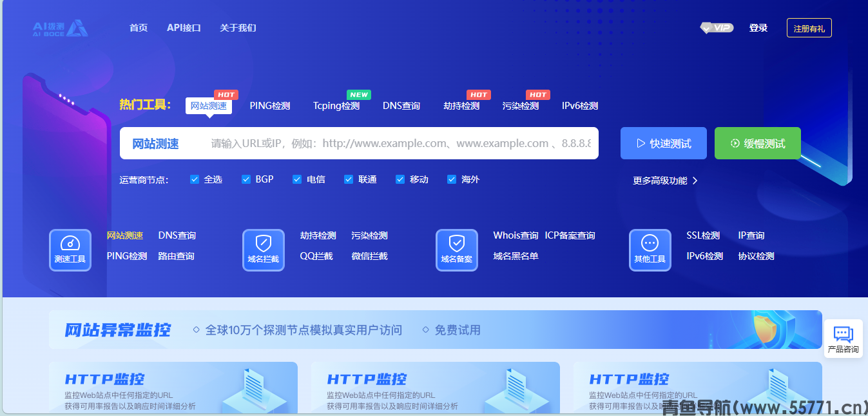This screenshot has width=868, height=416.
Task: Uncheck the 电信 node checkbox
Action: pos(297,179)
